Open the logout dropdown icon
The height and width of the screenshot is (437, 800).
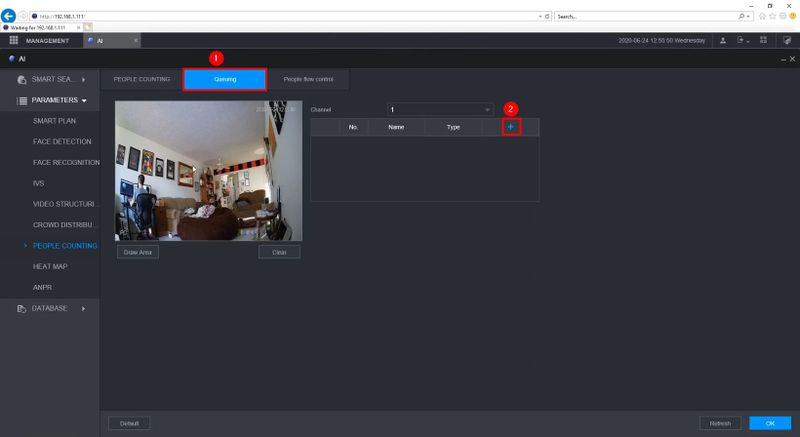pos(742,40)
